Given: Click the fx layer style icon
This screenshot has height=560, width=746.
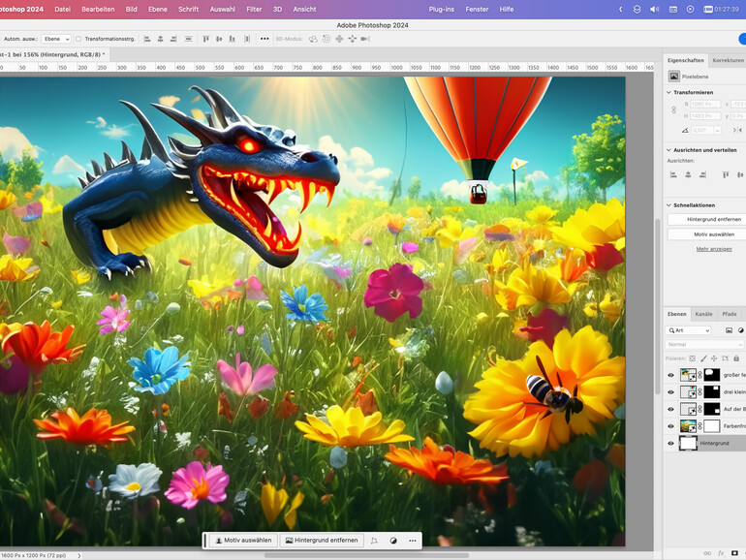Looking at the screenshot, I should (x=721, y=553).
